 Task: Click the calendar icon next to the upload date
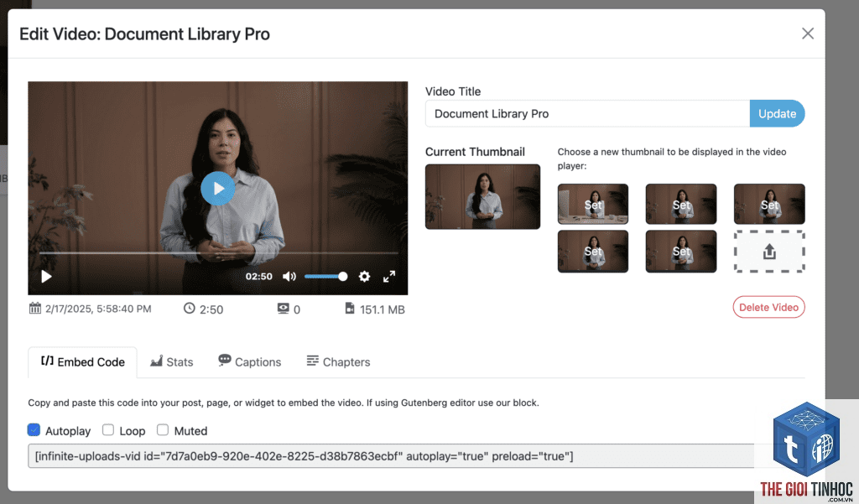pyautogui.click(x=35, y=309)
